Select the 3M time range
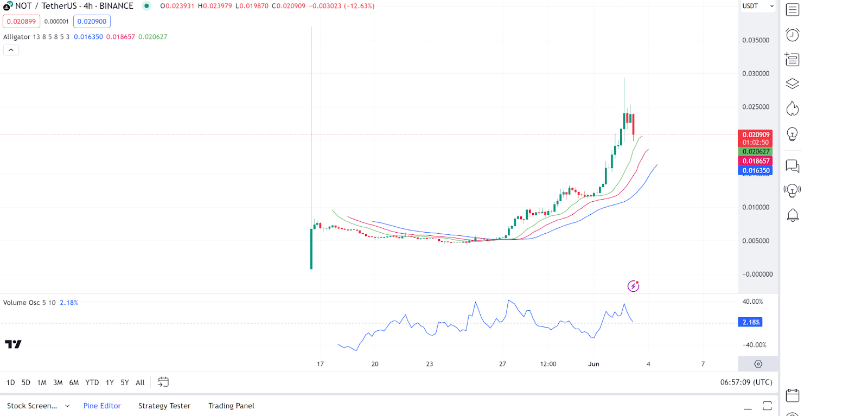Viewport: 868px width, 416px height. (58, 382)
